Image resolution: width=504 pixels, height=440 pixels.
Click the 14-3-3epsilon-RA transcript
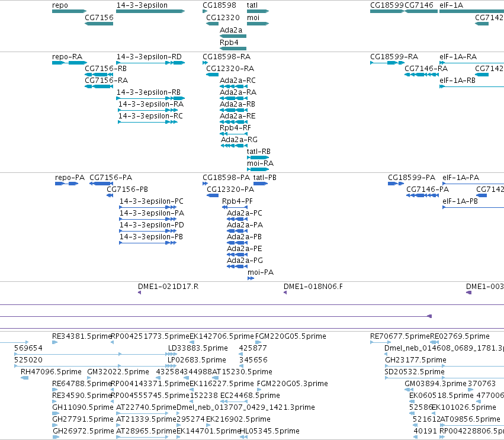pyautogui.click(x=148, y=110)
